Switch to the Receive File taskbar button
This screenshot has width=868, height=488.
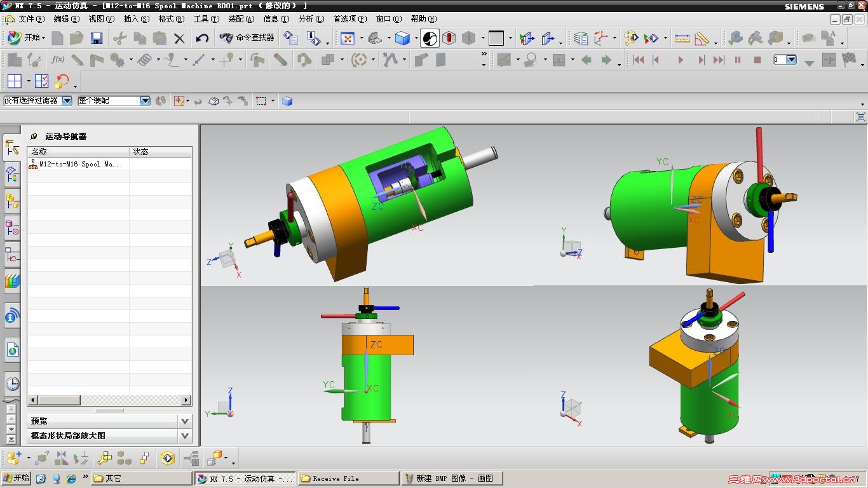(348, 478)
